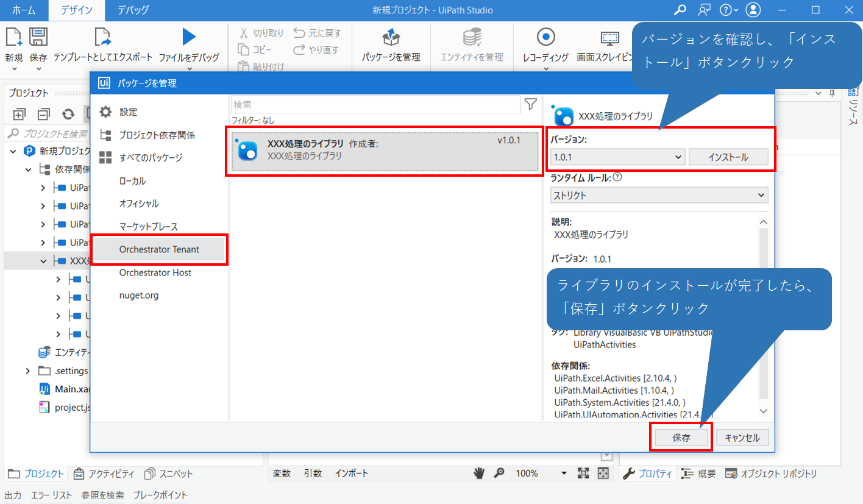Open the help question mark menu
This screenshot has width=863, height=504.
728,10
